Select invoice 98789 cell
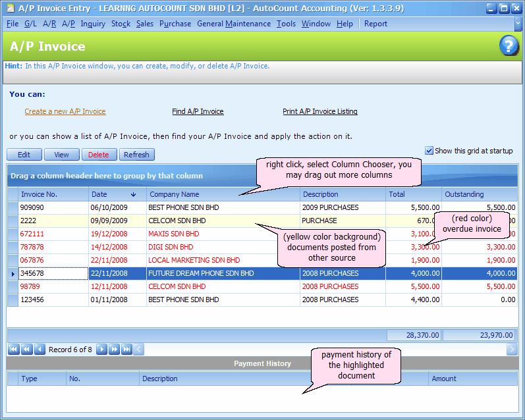This screenshot has width=525, height=420. point(53,287)
